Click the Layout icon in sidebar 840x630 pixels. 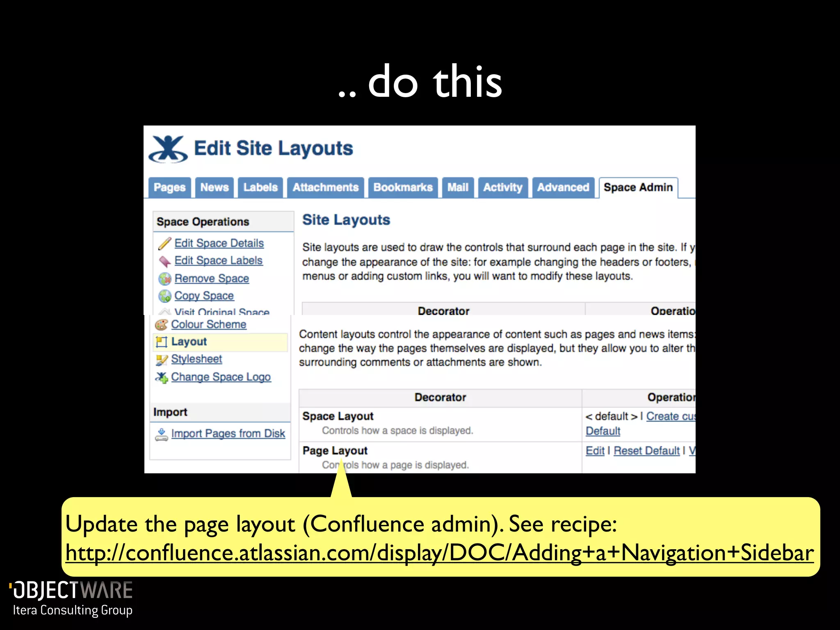point(161,342)
